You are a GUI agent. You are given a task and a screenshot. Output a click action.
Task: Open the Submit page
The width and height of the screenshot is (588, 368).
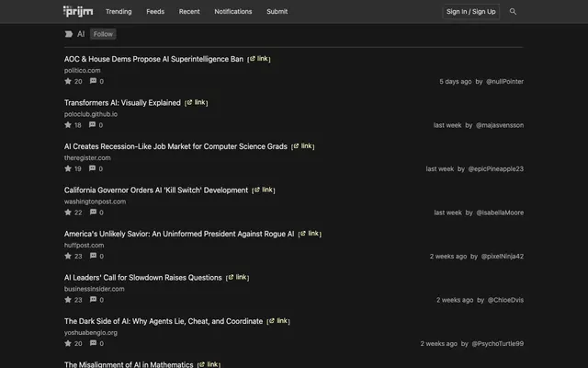point(277,12)
